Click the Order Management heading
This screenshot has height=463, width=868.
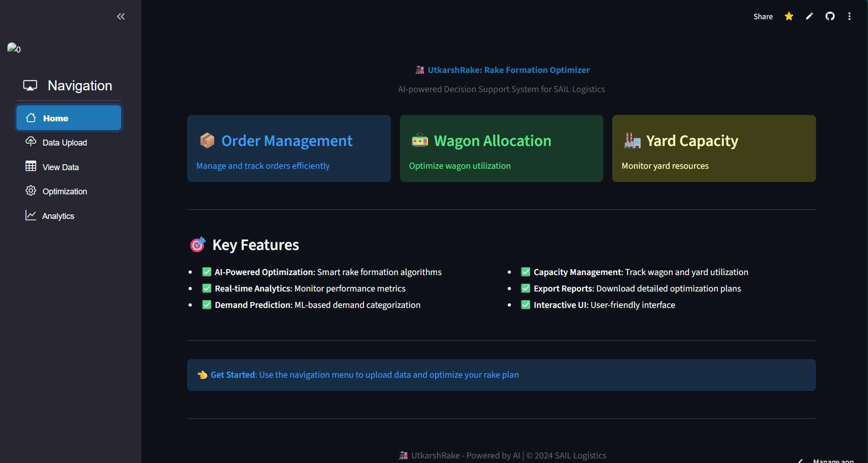coord(287,141)
